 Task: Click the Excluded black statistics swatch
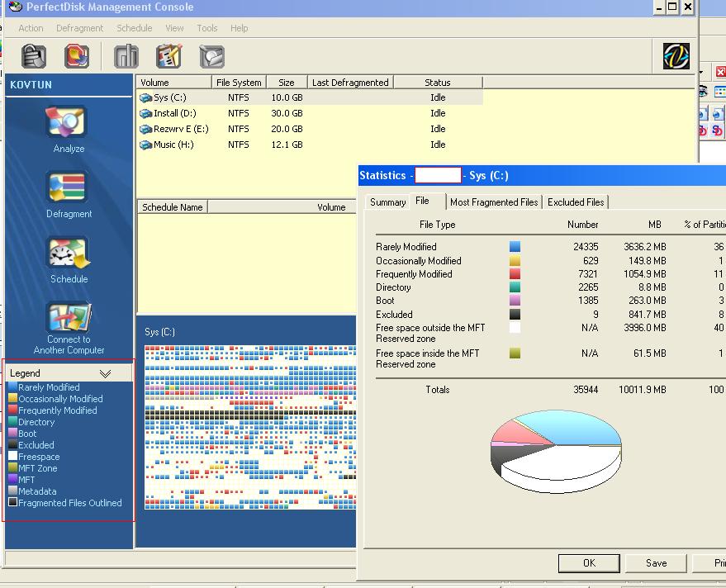click(515, 315)
